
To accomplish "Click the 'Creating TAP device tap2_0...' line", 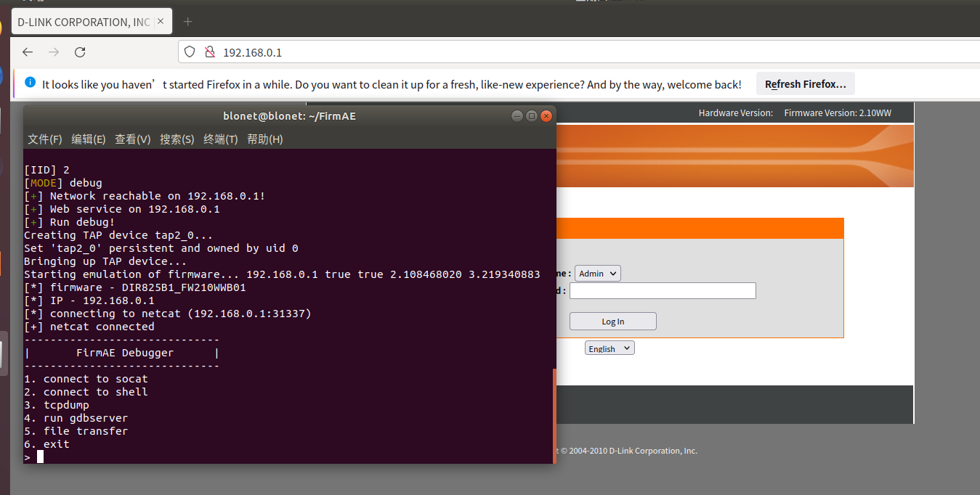I will [118, 235].
